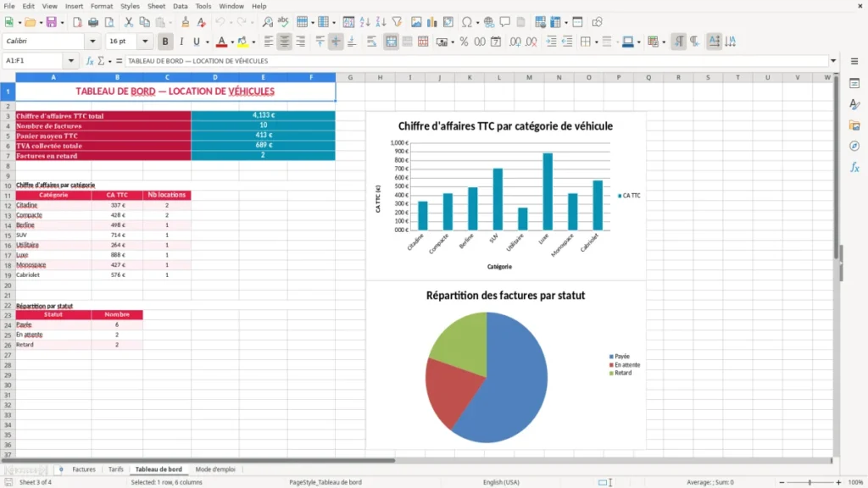Run the Spelling check icon

pyautogui.click(x=283, y=22)
